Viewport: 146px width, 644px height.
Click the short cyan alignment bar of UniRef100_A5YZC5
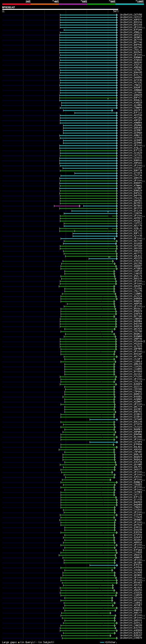pos(103,259)
